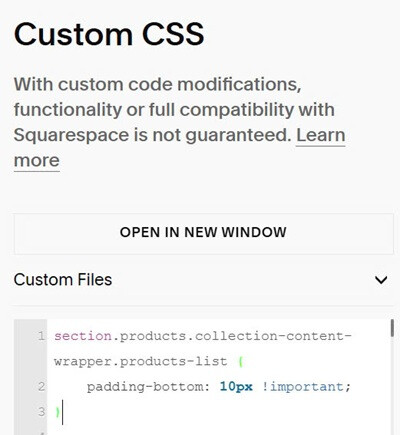Click the Custom CSS heading
Image resolution: width=400 pixels, height=435 pixels.
pyautogui.click(x=109, y=34)
